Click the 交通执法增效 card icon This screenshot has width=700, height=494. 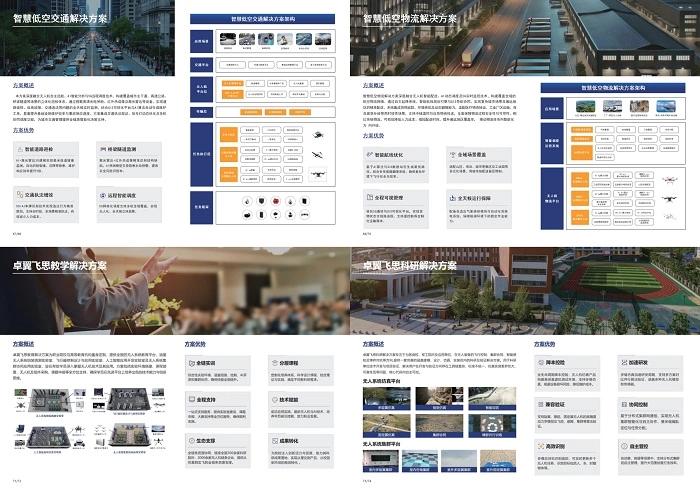click(x=18, y=194)
